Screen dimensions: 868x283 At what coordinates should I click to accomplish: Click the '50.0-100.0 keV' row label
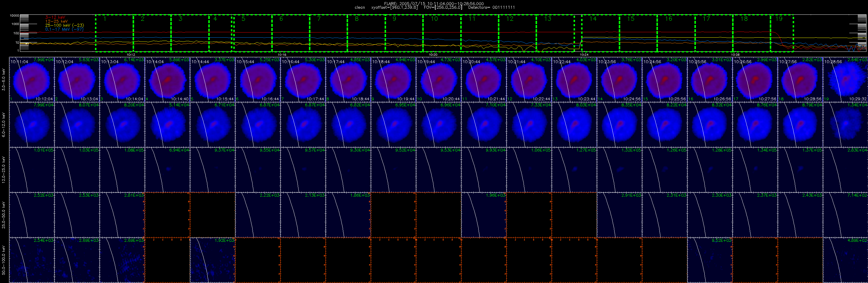point(4,260)
